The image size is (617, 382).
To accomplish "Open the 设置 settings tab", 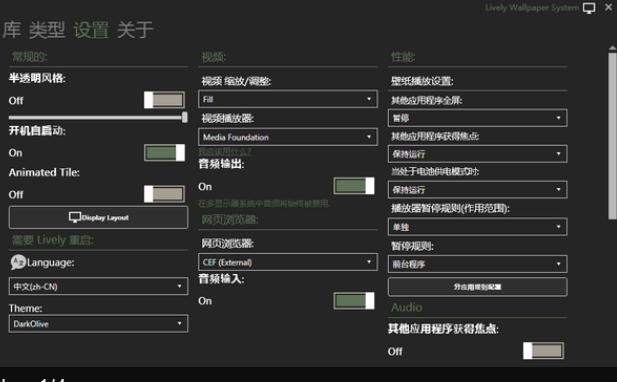I will pos(91,30).
